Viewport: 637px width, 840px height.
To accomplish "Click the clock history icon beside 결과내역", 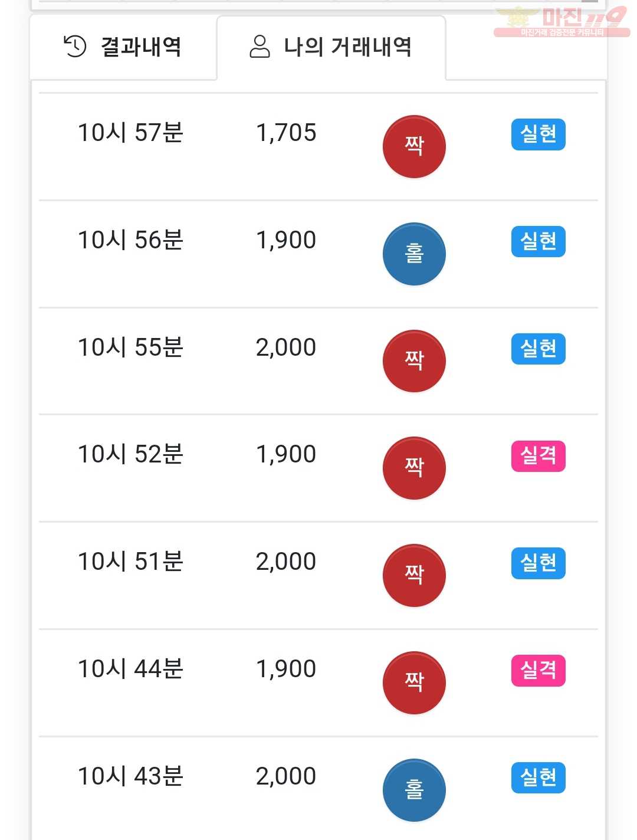I will point(75,47).
